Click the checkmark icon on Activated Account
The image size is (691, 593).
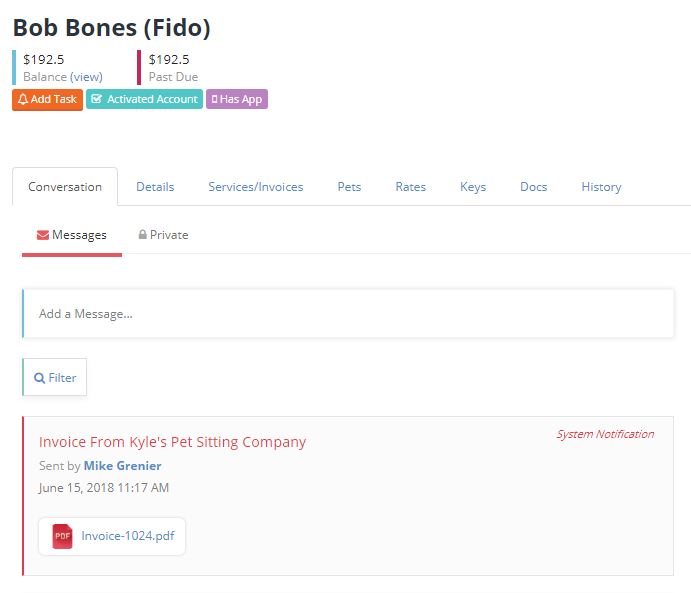tap(96, 99)
